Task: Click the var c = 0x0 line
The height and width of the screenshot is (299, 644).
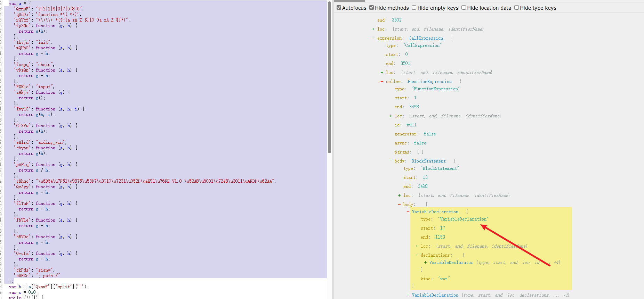Action: point(23,292)
